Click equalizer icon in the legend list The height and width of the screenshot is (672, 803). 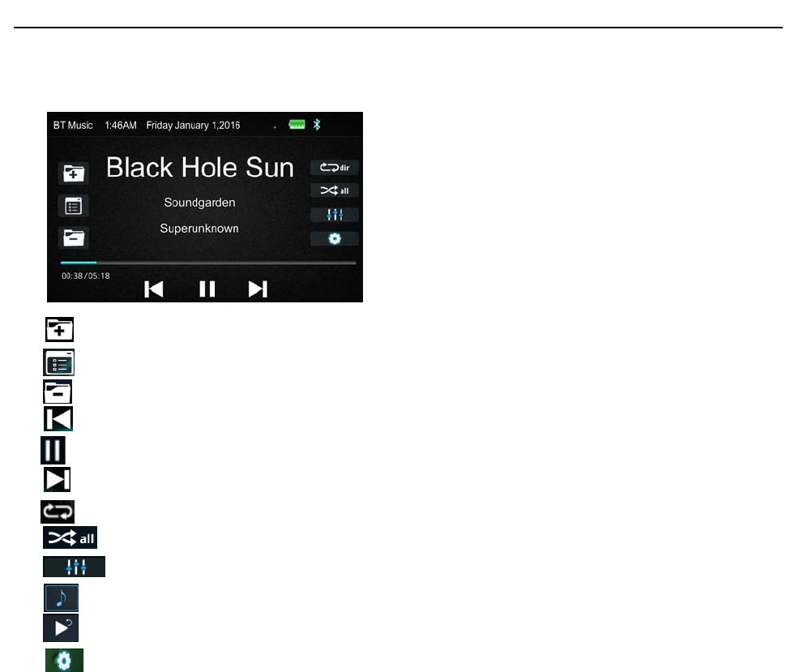point(75,567)
